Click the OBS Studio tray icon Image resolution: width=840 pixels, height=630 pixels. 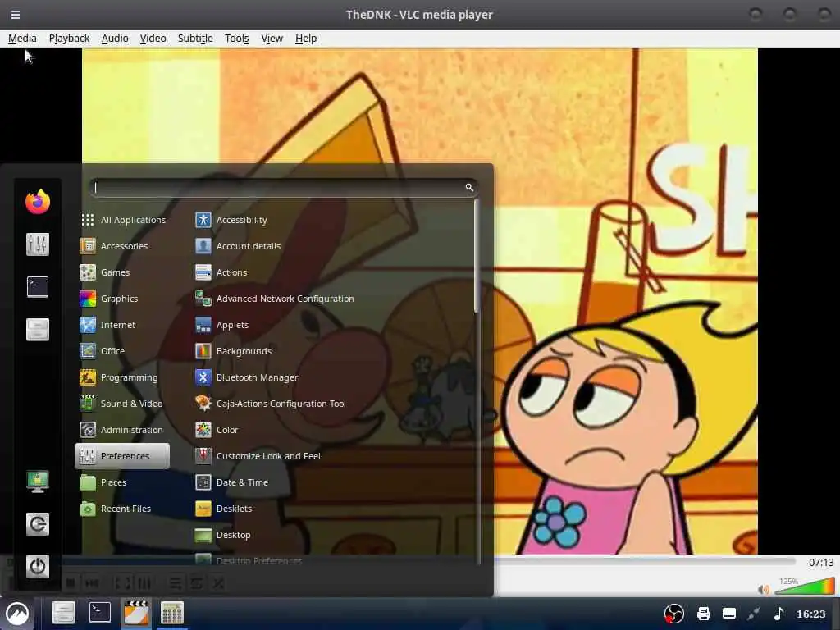click(x=674, y=614)
